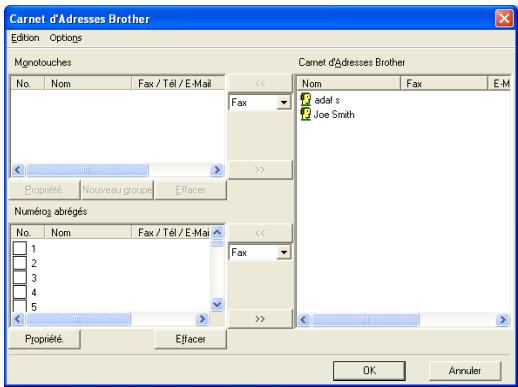Click left arrow of Monotouches horizontal scrollbar
This screenshot has height=387, width=518.
(18, 170)
